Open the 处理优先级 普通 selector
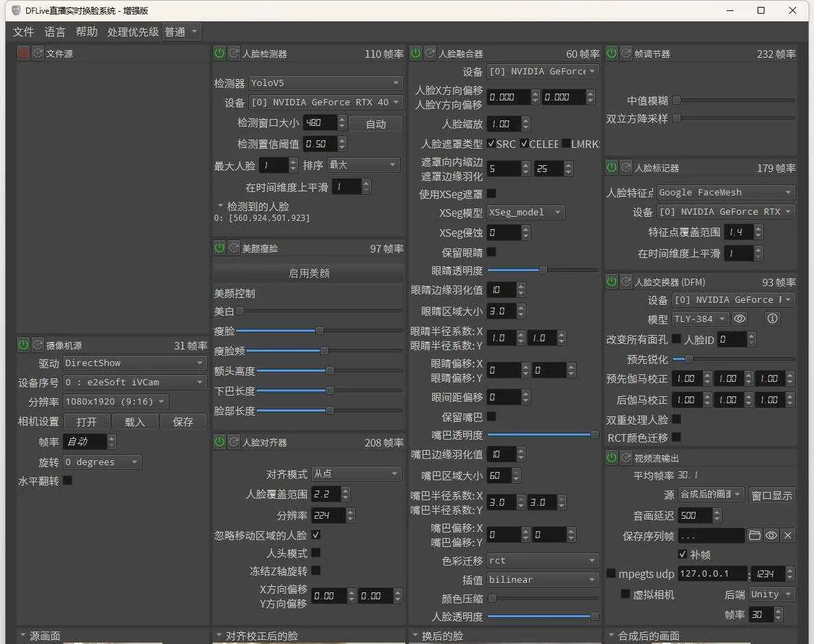Image resolution: width=814 pixels, height=644 pixels. pos(180,32)
